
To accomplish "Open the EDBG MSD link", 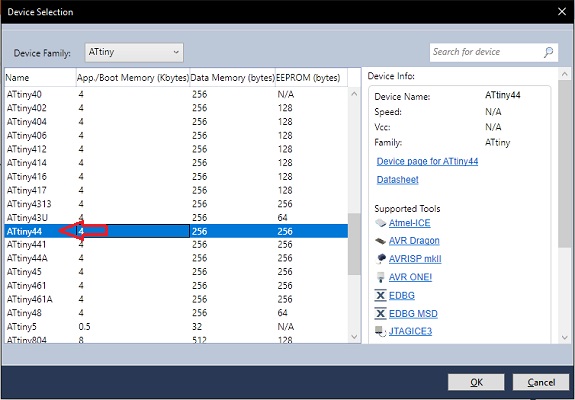I will tap(413, 313).
